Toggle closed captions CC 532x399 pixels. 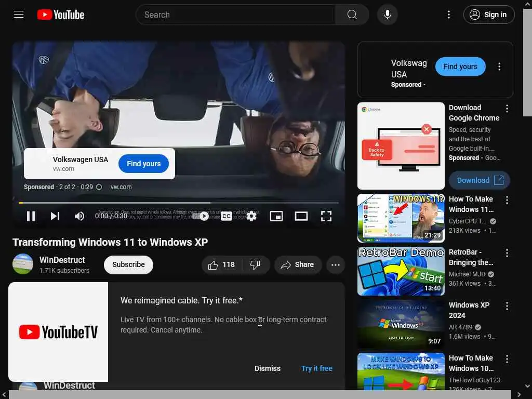227,216
